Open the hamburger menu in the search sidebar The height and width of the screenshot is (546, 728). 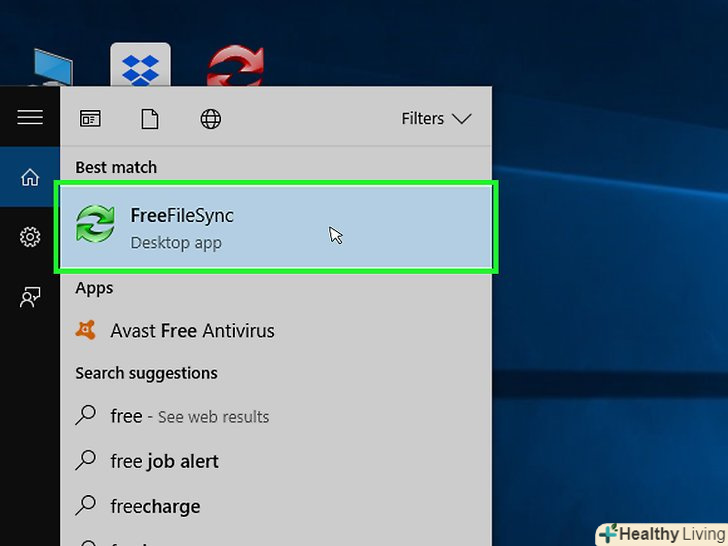30,117
